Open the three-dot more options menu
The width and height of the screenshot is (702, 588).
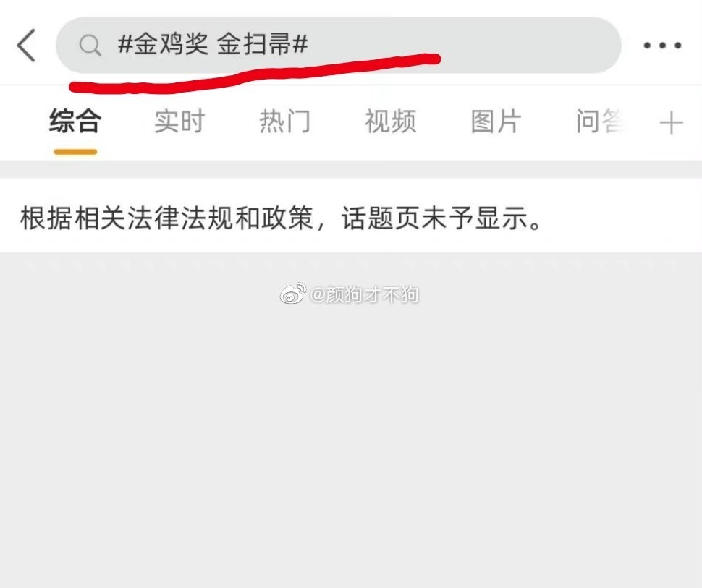(x=662, y=45)
